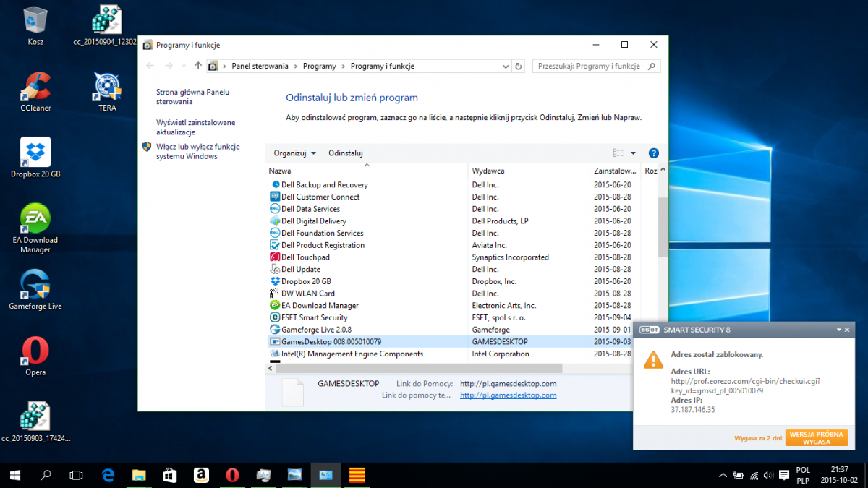Expand the address bar history dropdown

pyautogui.click(x=504, y=66)
